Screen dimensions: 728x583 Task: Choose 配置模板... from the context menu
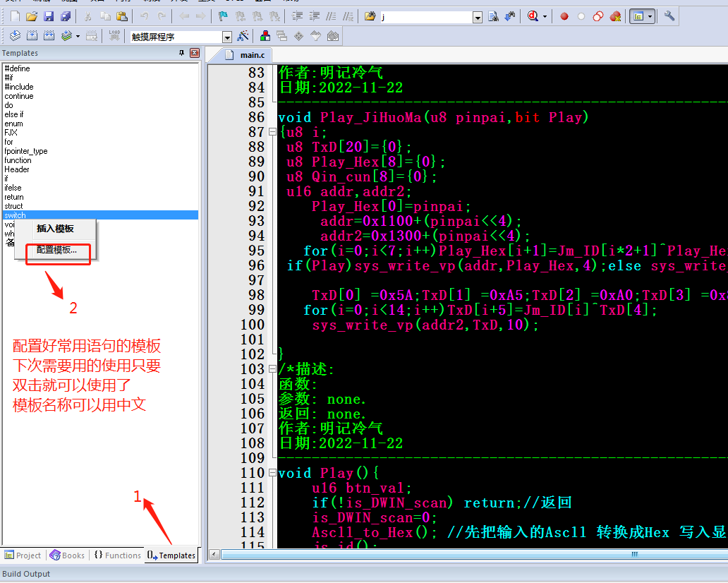[x=56, y=250]
